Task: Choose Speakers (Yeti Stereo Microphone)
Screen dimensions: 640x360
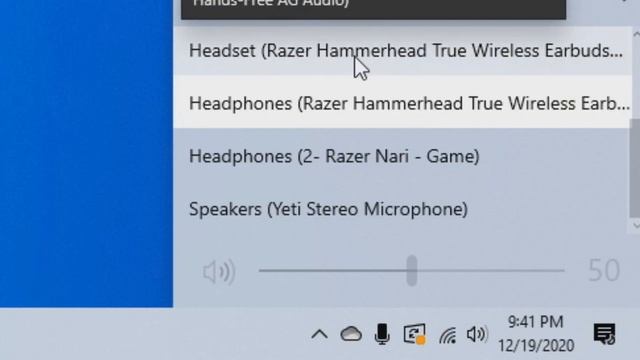Action: point(402,209)
